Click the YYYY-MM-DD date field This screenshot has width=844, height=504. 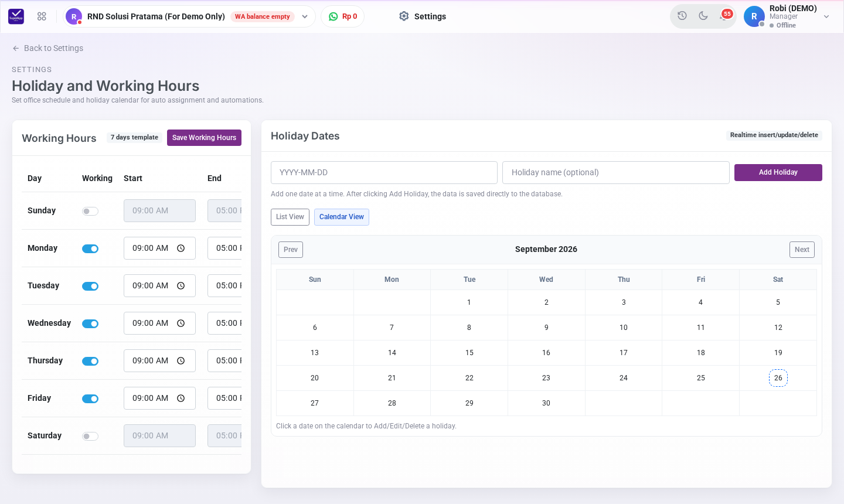tap(384, 173)
